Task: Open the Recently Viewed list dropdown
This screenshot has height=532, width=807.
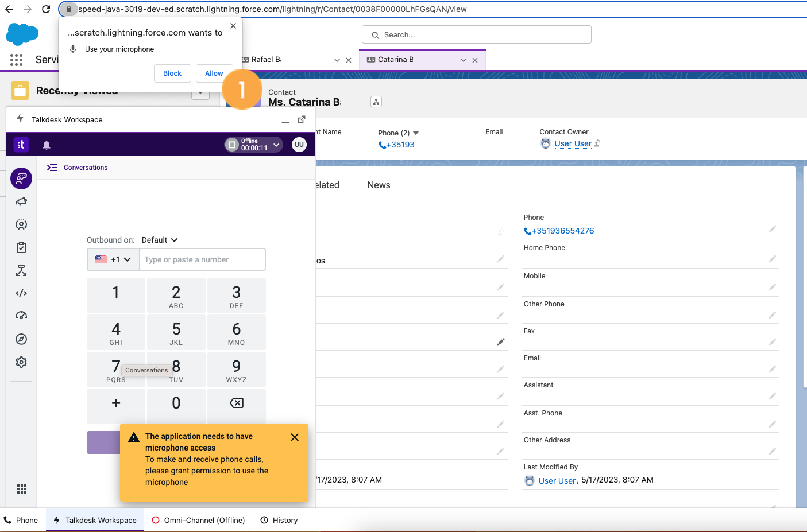Action: [x=200, y=93]
